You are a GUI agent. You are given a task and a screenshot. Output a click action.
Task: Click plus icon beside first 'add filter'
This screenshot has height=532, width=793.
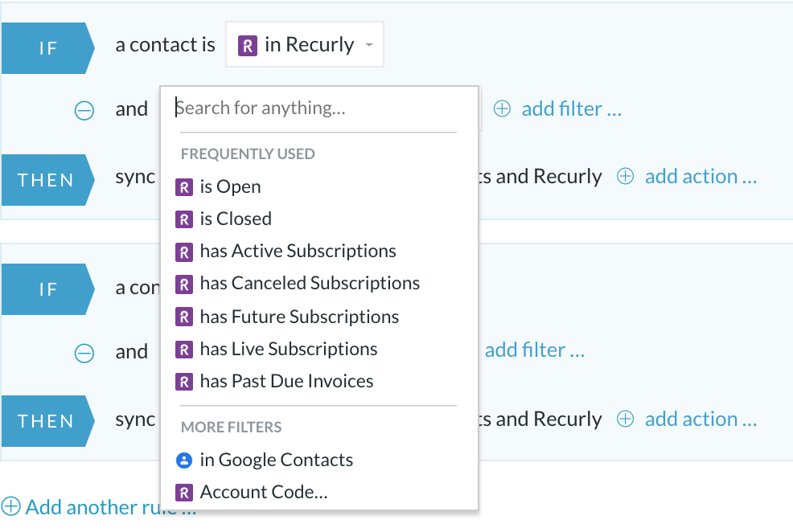tap(502, 108)
